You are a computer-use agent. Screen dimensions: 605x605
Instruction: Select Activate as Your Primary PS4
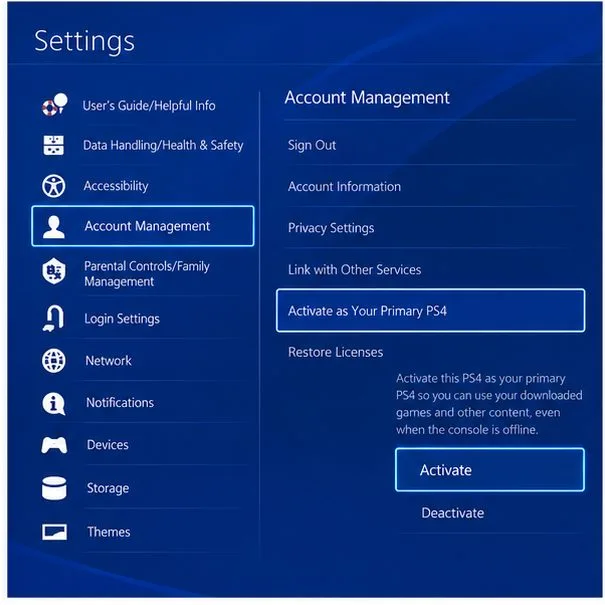tap(431, 311)
